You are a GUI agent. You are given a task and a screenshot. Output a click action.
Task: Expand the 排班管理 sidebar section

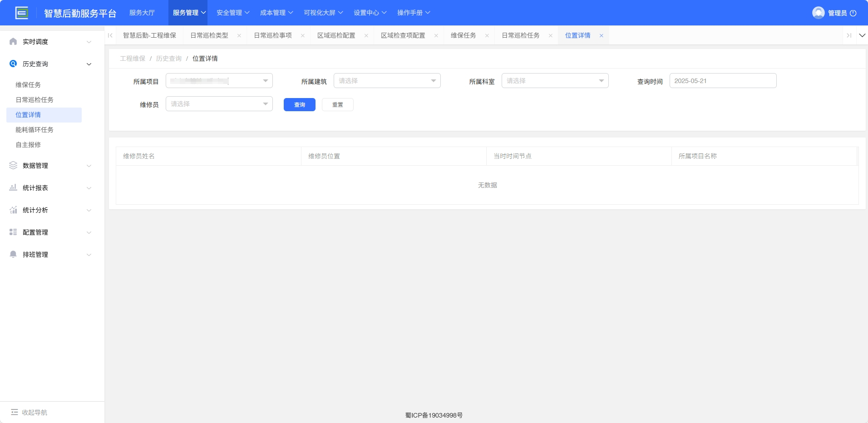pyautogui.click(x=89, y=255)
